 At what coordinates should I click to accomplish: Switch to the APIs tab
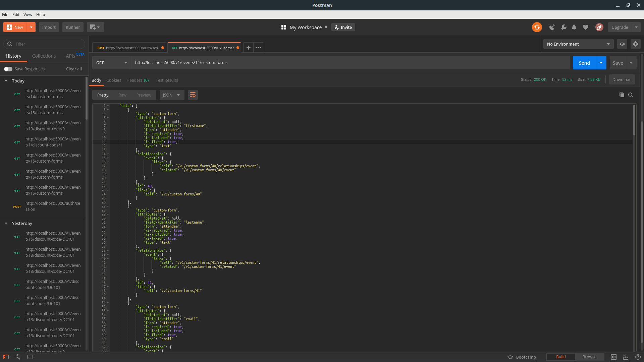pos(70,56)
